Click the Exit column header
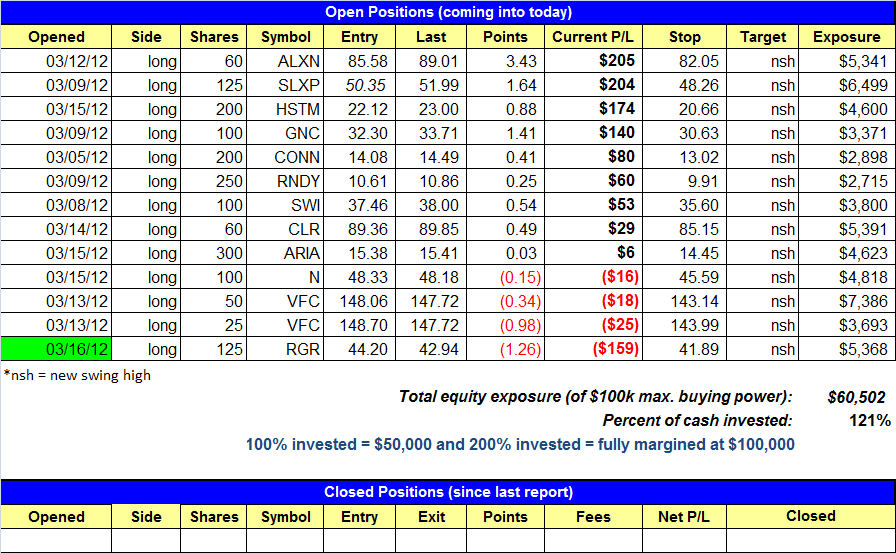Viewport: 896px width, 553px height. pyautogui.click(x=432, y=516)
